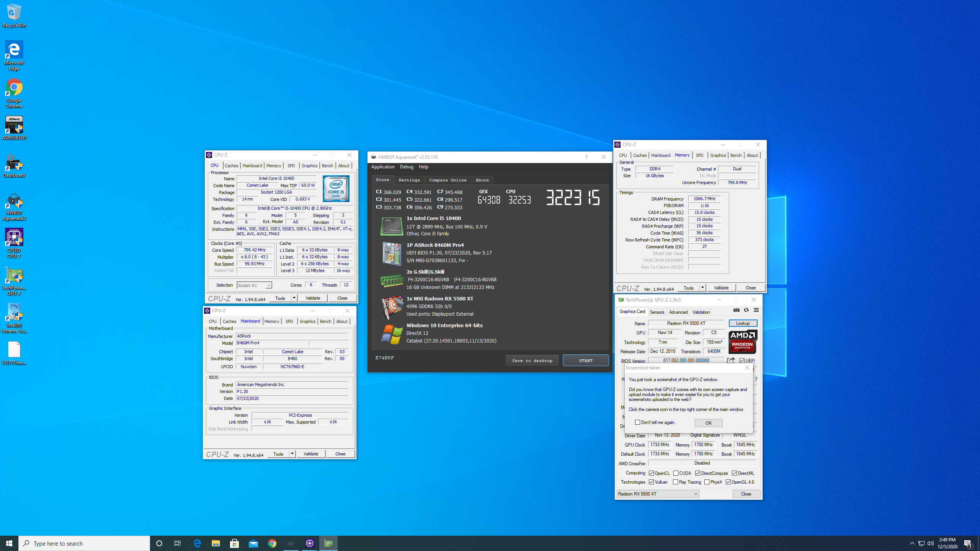Viewport: 980px width, 551px height.
Task: Click the graphics card icon in Aquamark
Action: [392, 307]
